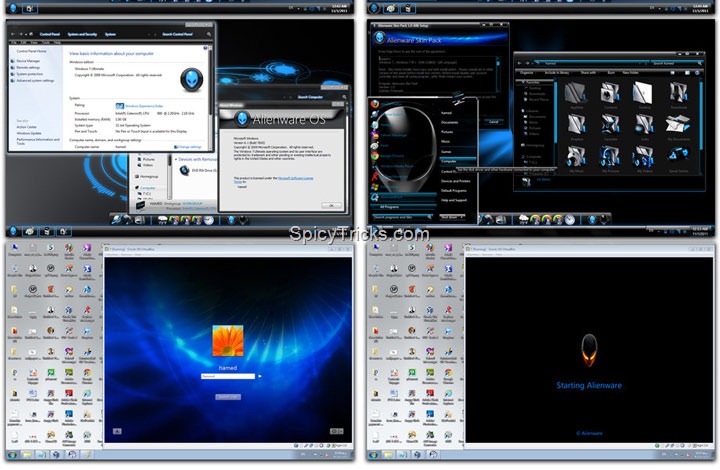
Task: Click the Windows Experience Index link
Action: [145, 106]
